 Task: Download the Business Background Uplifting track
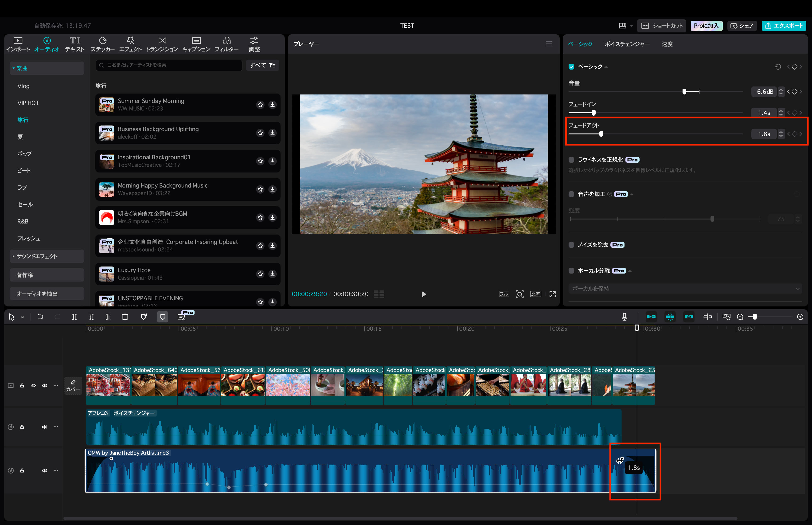(x=272, y=133)
